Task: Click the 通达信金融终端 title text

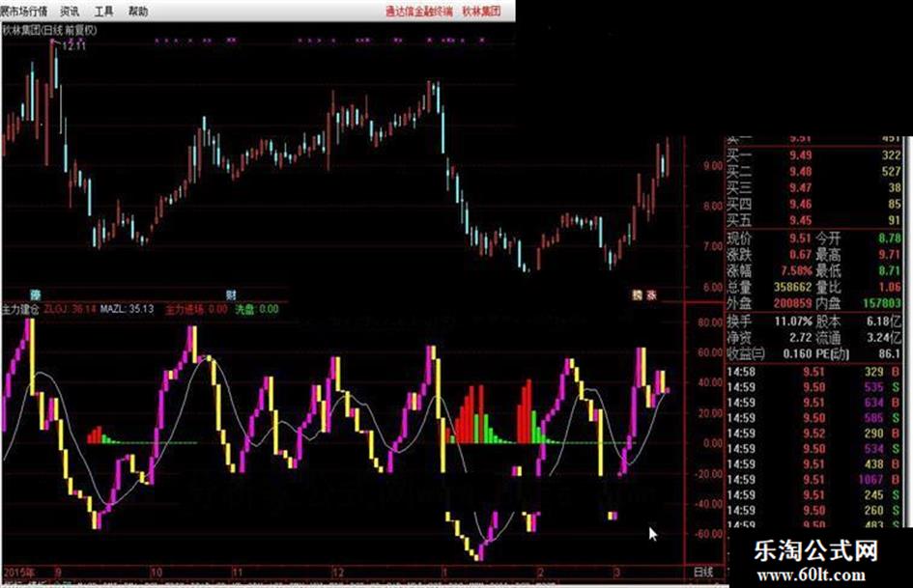Action: (418, 11)
